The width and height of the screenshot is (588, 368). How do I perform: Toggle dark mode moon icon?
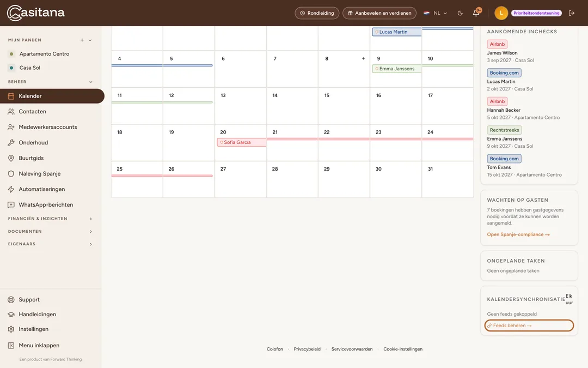click(460, 13)
